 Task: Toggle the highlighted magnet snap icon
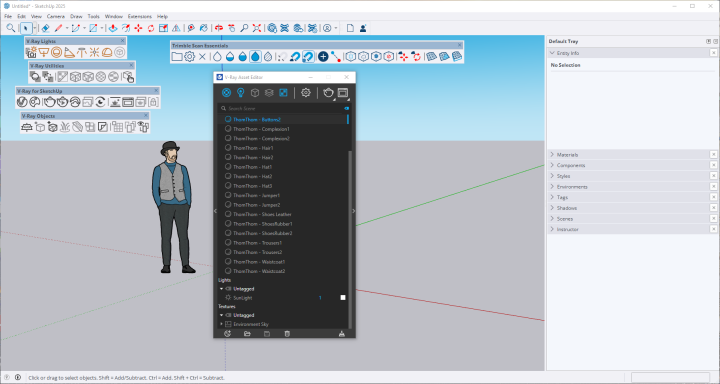pyautogui.click(x=308, y=56)
